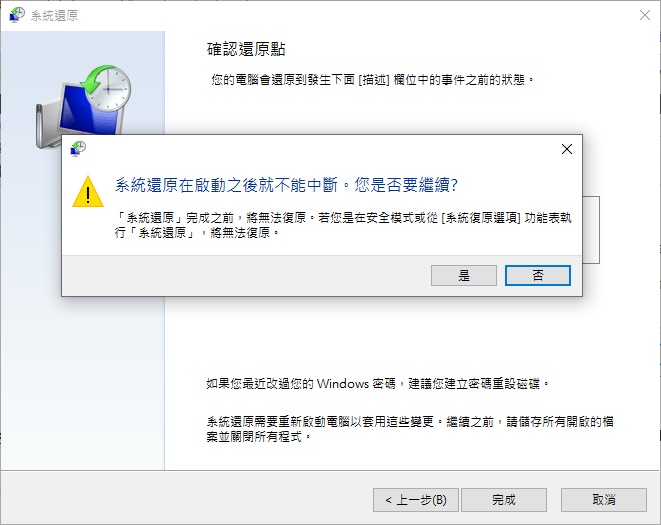Click the yellow warning triangle icon
Image resolution: width=661 pixels, height=525 pixels.
[x=88, y=192]
